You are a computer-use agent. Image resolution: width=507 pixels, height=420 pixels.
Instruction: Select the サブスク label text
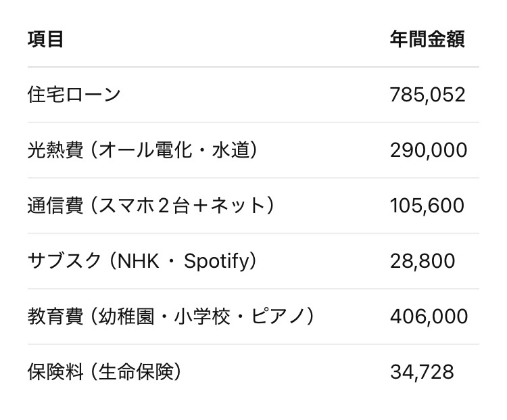(x=64, y=260)
